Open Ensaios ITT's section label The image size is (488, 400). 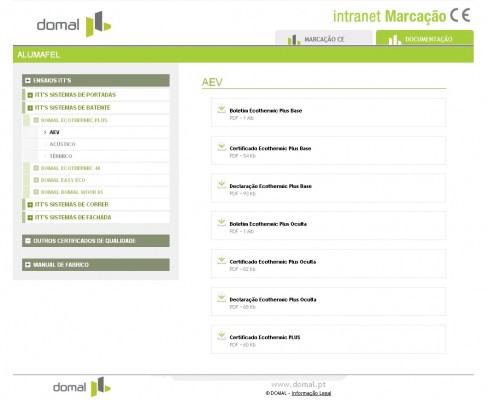tap(52, 80)
